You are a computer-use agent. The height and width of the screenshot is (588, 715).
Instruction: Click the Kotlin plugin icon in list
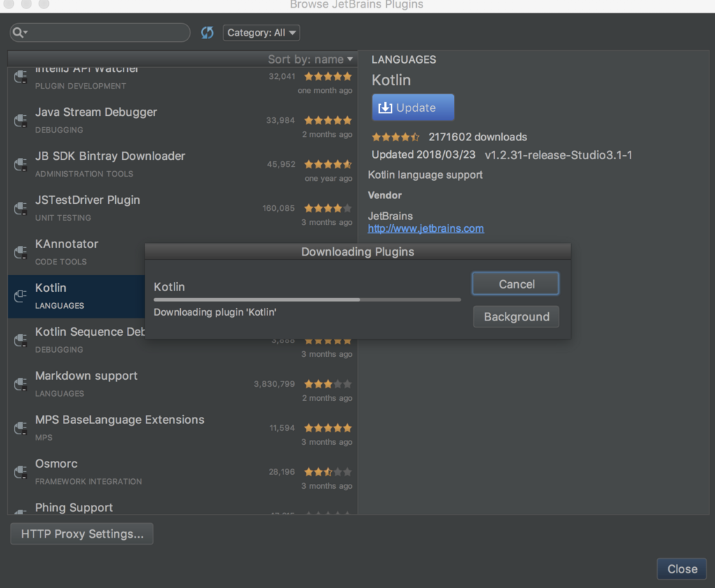coord(20,297)
